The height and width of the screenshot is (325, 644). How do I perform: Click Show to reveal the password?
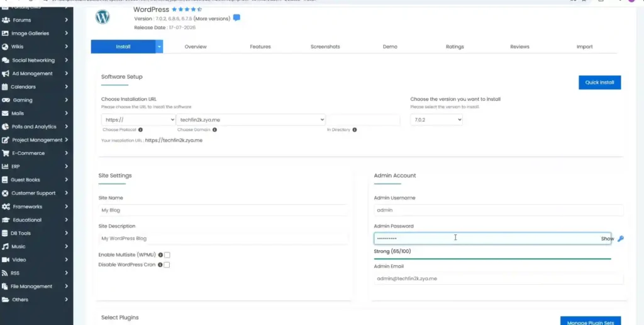point(608,239)
